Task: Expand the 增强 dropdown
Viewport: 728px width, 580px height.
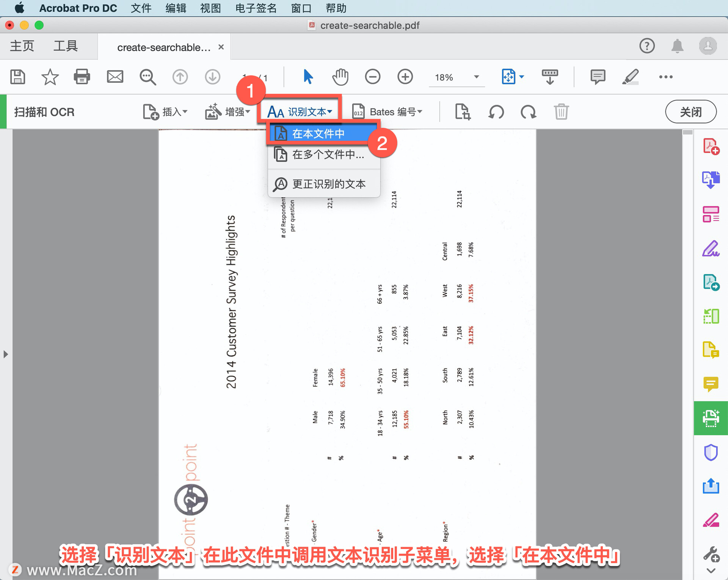Action: (x=228, y=112)
